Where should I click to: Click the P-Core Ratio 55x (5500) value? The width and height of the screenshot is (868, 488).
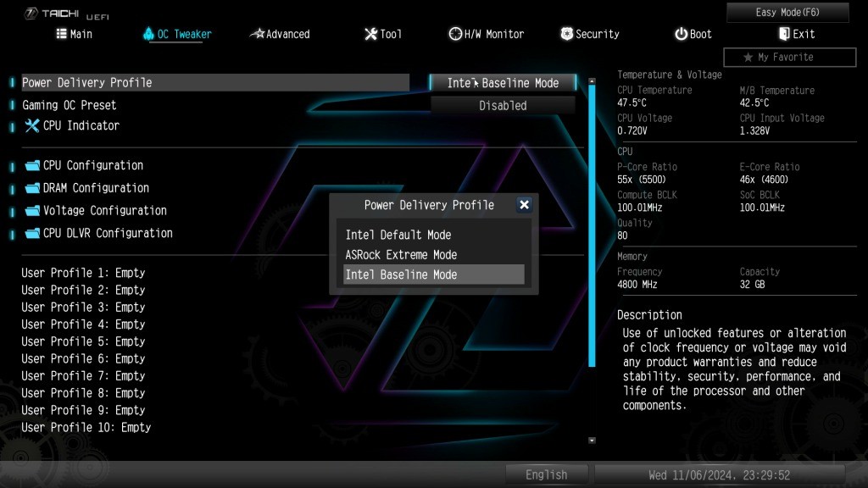[x=642, y=180]
